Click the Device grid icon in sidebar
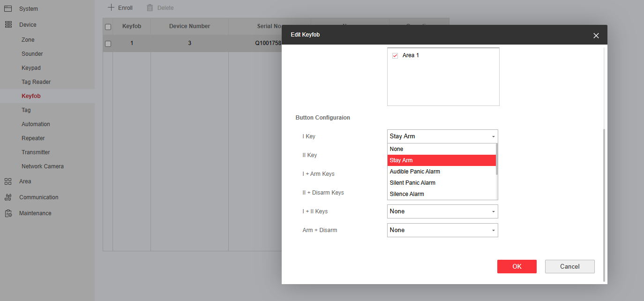644x301 pixels. pos(8,24)
